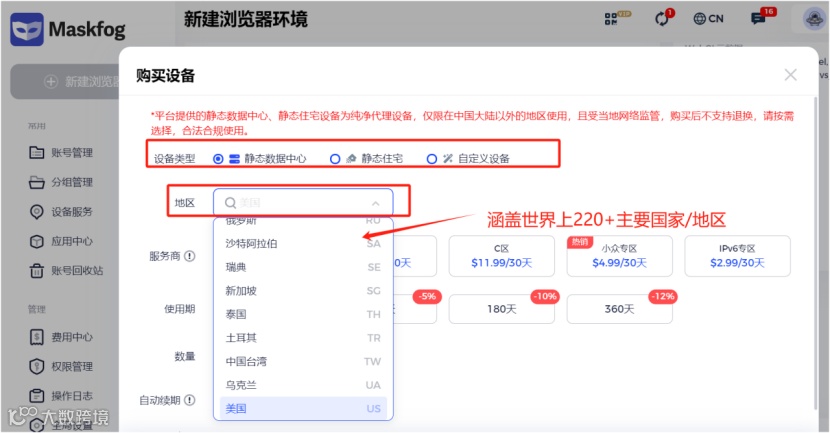Click the search icon in 地区 field
This screenshot has width=830, height=433.
click(x=230, y=202)
